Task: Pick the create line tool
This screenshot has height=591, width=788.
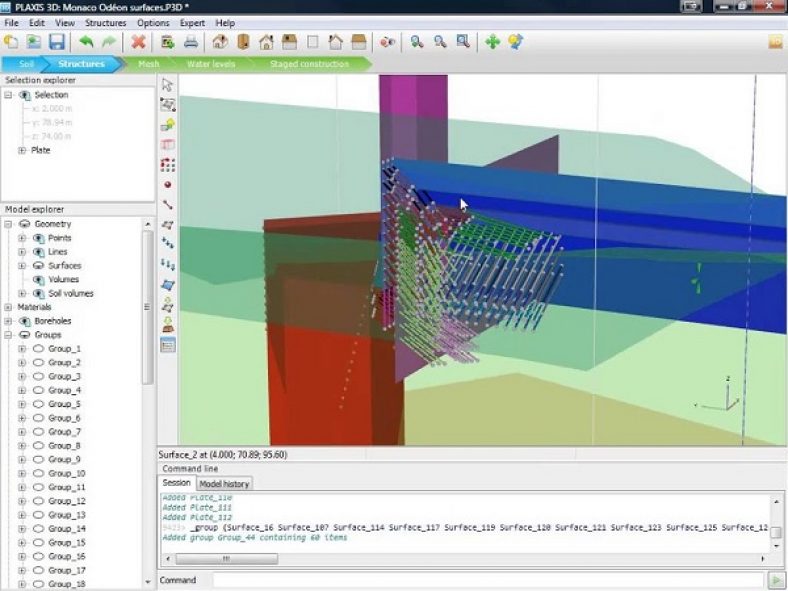Action: [x=167, y=205]
